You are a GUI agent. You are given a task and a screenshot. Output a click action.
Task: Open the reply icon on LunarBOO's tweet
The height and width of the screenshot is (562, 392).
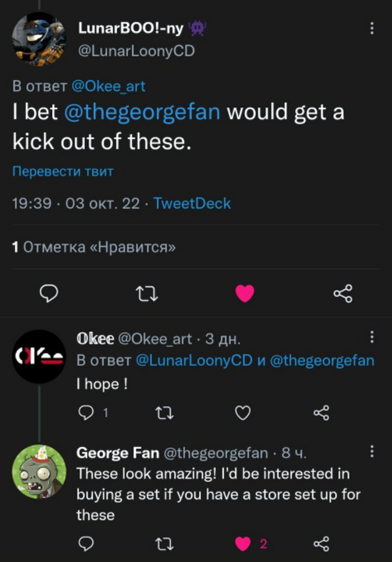click(x=49, y=293)
